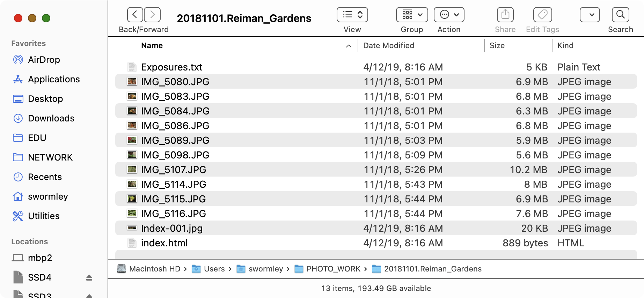This screenshot has height=298, width=644.
Task: Open the Share toolbar button
Action: coord(505,15)
